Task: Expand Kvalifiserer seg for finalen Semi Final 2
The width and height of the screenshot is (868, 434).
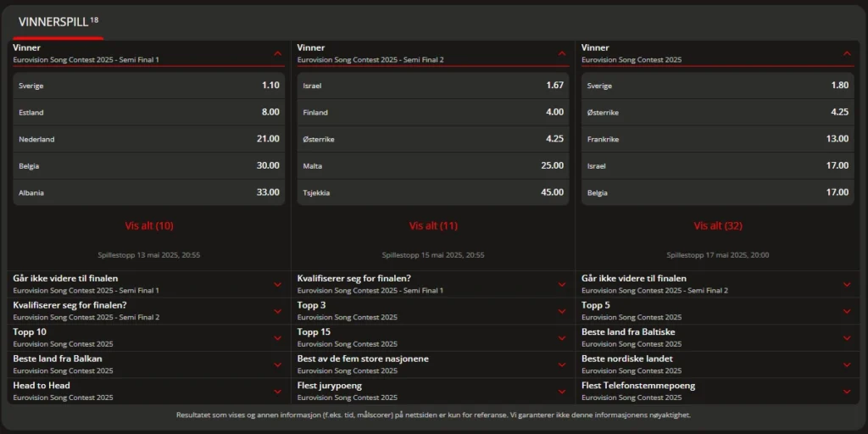Action: tap(149, 311)
